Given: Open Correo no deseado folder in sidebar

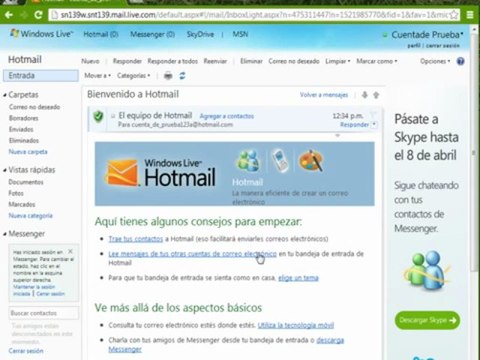Looking at the screenshot, I should click(x=35, y=107).
